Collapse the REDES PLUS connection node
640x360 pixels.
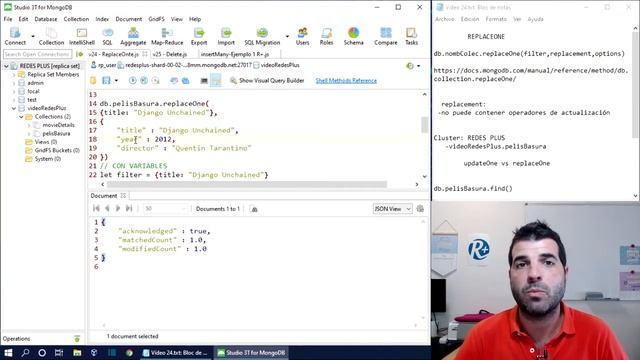click(x=7, y=66)
